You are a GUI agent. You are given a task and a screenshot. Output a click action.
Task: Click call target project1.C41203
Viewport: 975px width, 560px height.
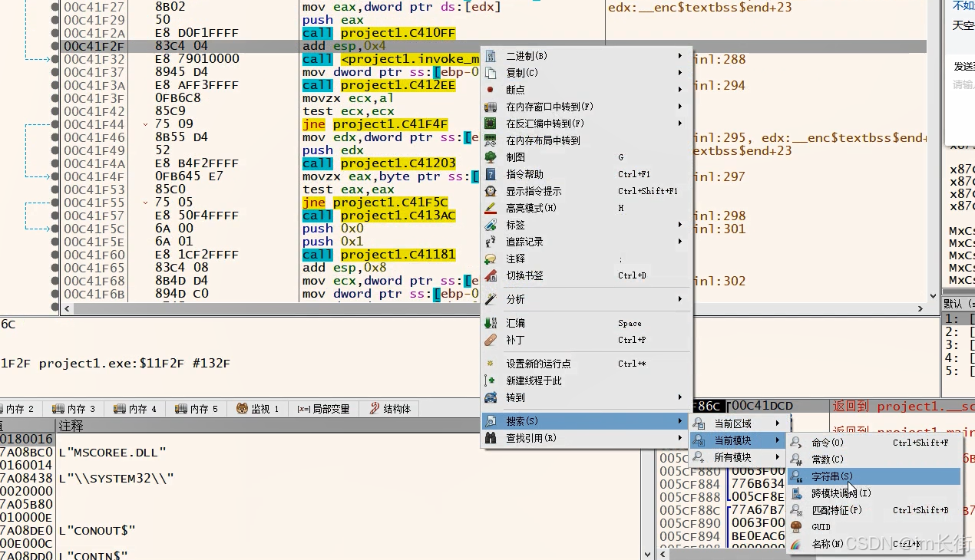coord(398,163)
